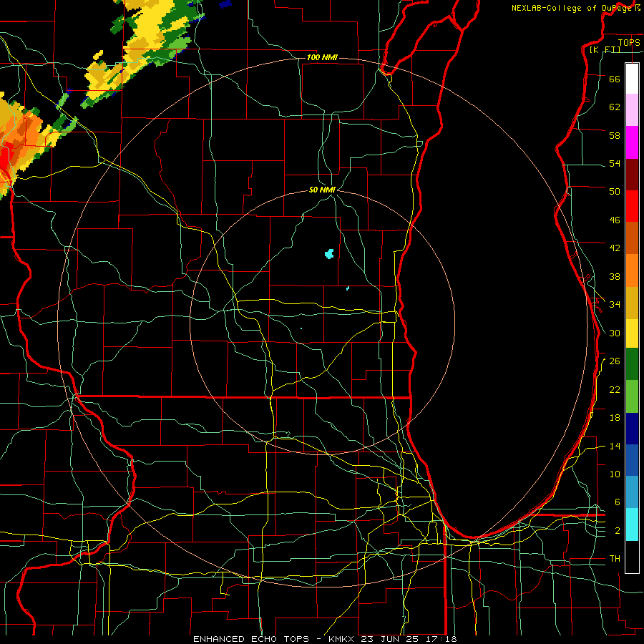The image size is (644, 644).
Task: Click the "50" legend value
Action: tap(615, 192)
